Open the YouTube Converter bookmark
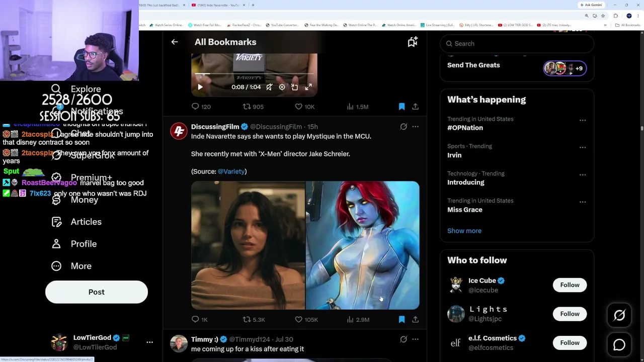644x362 pixels. 282,25
